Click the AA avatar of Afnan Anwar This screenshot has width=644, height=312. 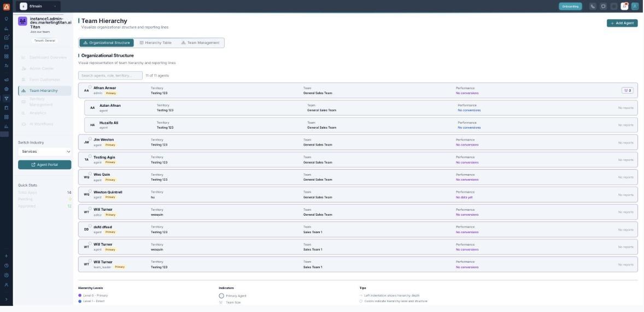click(x=86, y=90)
